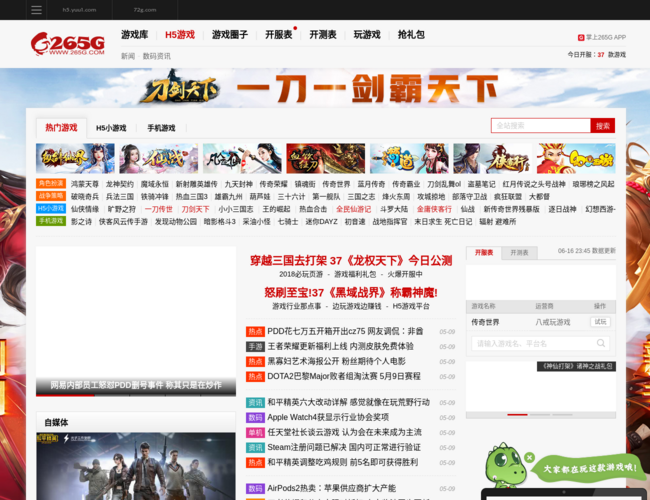Open the hamburger menu in top bar

[36, 10]
